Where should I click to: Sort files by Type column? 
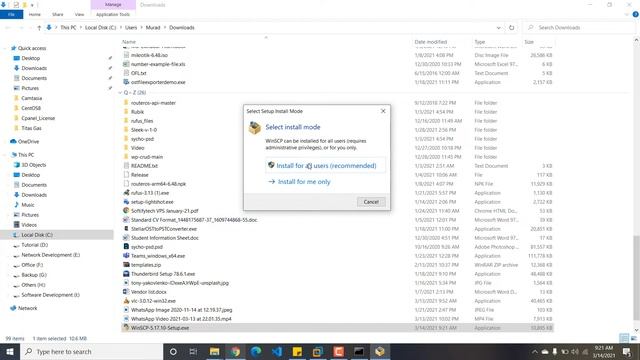[x=480, y=42]
